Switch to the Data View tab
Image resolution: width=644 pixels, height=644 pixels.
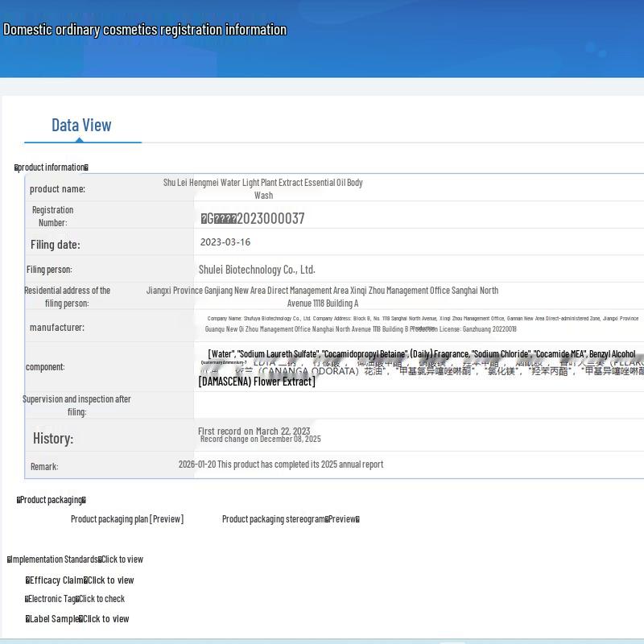tap(81, 126)
